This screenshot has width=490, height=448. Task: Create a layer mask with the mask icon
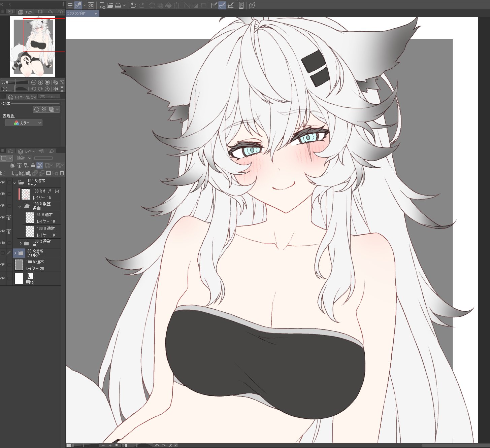[x=48, y=173]
